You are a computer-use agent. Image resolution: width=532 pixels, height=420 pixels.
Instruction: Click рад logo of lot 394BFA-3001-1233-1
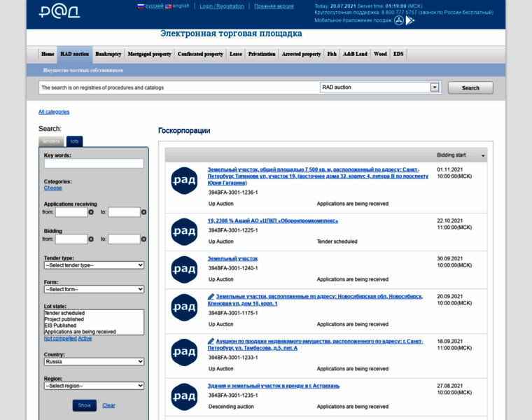(x=184, y=352)
